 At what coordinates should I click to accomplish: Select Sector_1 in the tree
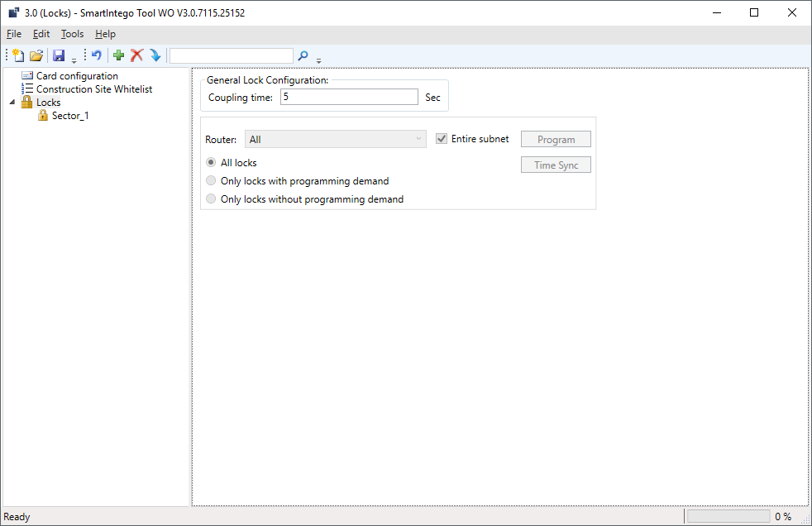(x=69, y=116)
